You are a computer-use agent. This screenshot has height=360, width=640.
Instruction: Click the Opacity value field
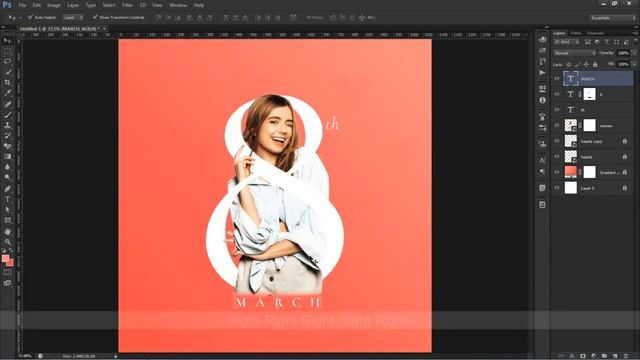point(623,53)
